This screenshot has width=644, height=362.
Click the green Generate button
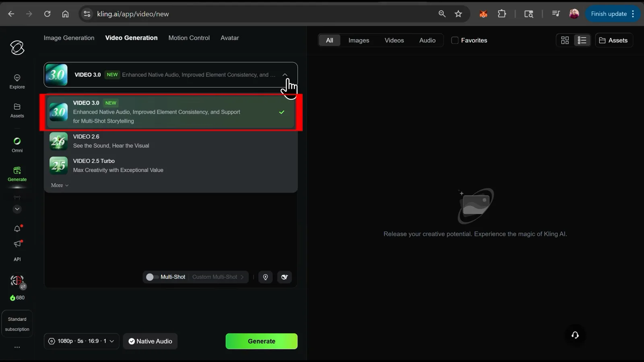261,341
